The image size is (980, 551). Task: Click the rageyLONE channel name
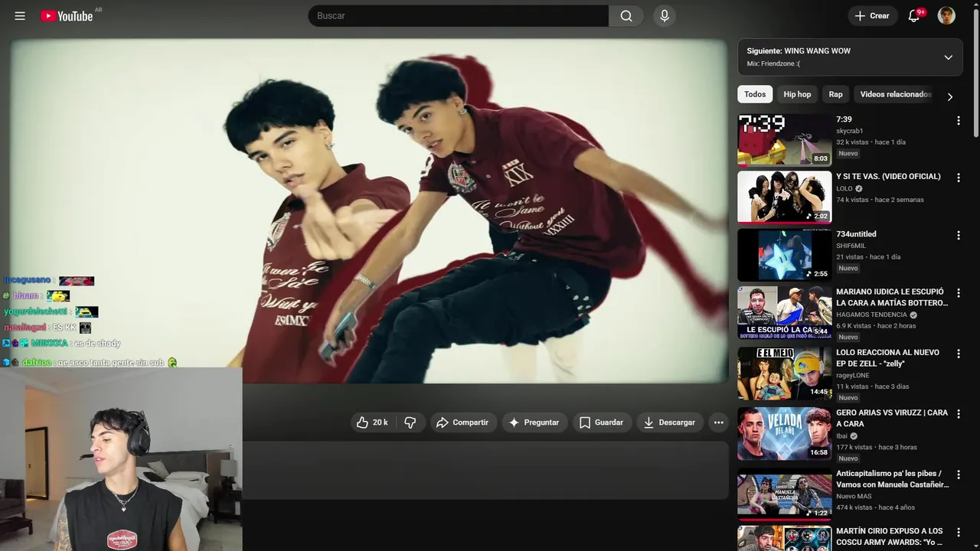tap(853, 375)
